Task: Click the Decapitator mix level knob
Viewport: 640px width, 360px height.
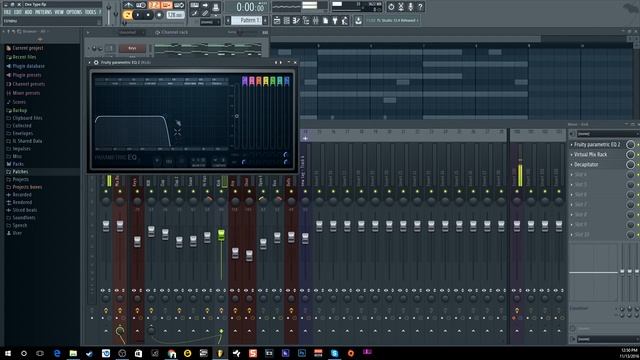Action: pyautogui.click(x=630, y=164)
